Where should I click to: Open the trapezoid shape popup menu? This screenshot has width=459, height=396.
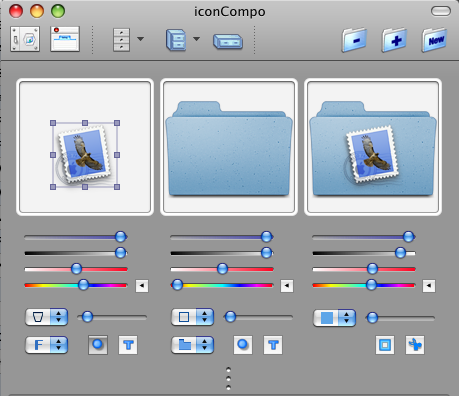(47, 317)
